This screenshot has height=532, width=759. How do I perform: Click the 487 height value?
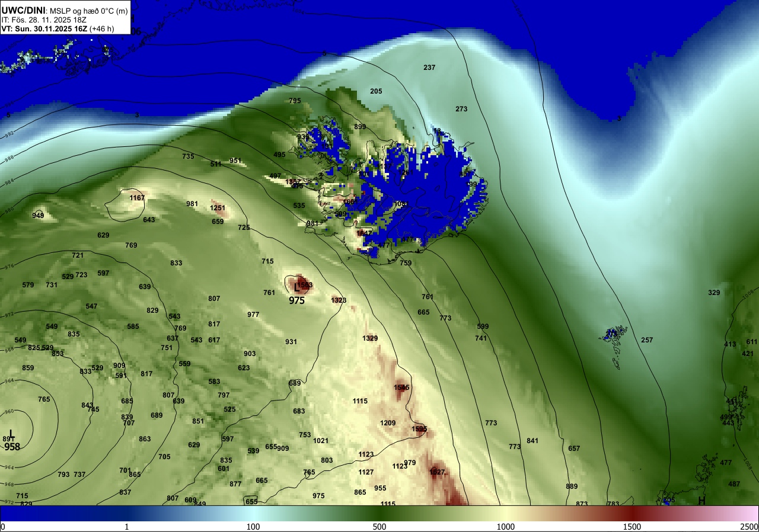(734, 484)
